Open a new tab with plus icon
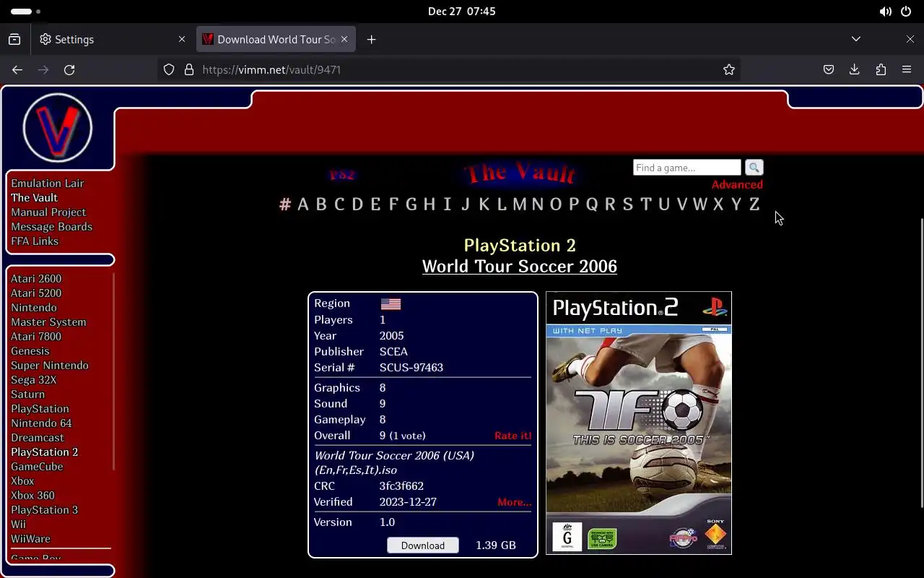 click(371, 39)
